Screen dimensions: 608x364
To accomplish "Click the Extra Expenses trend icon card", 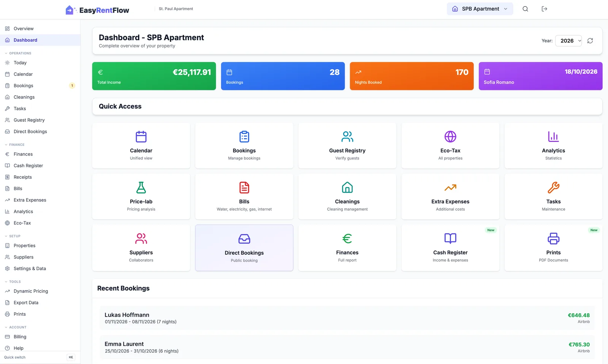I will point(450,188).
